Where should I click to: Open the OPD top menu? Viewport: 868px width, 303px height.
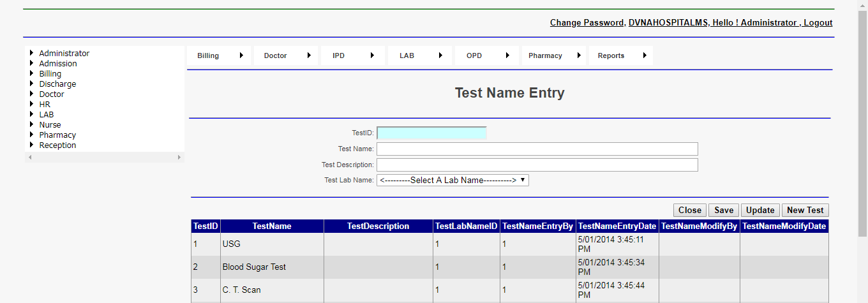487,55
